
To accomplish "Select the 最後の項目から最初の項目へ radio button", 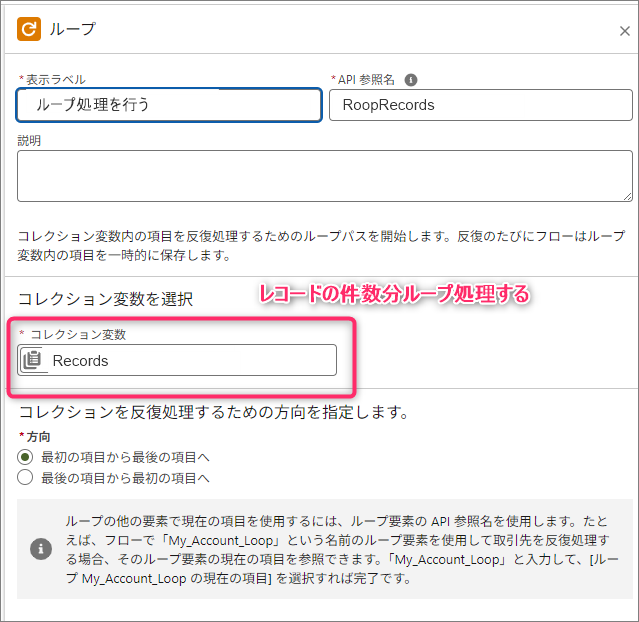I will pos(26,478).
